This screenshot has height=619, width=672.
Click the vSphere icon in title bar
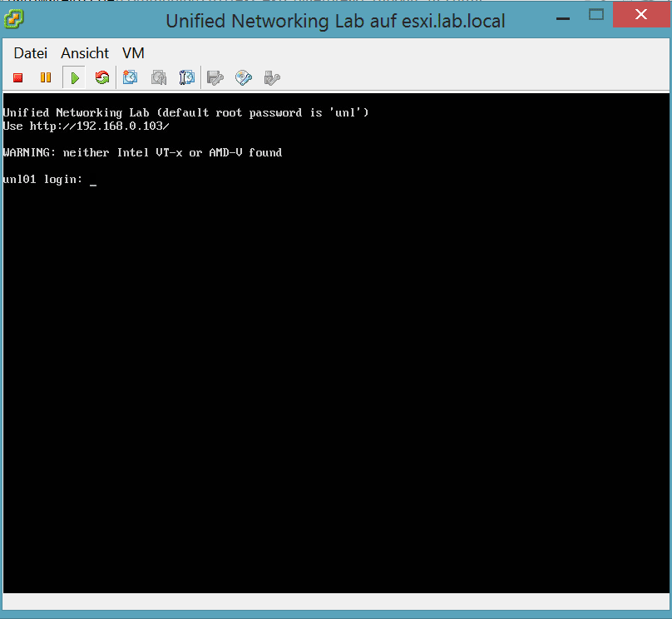click(13, 19)
